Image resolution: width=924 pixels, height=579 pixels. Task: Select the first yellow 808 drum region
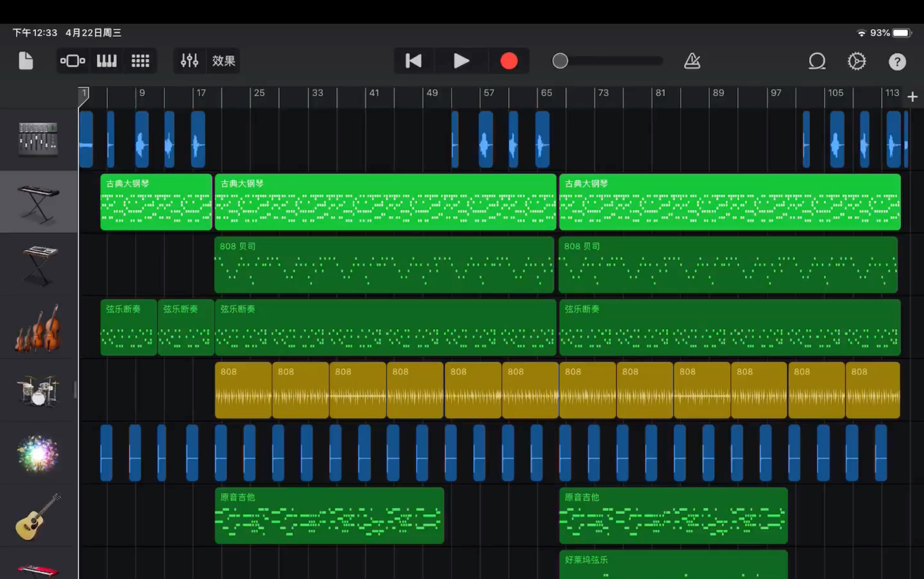click(243, 390)
